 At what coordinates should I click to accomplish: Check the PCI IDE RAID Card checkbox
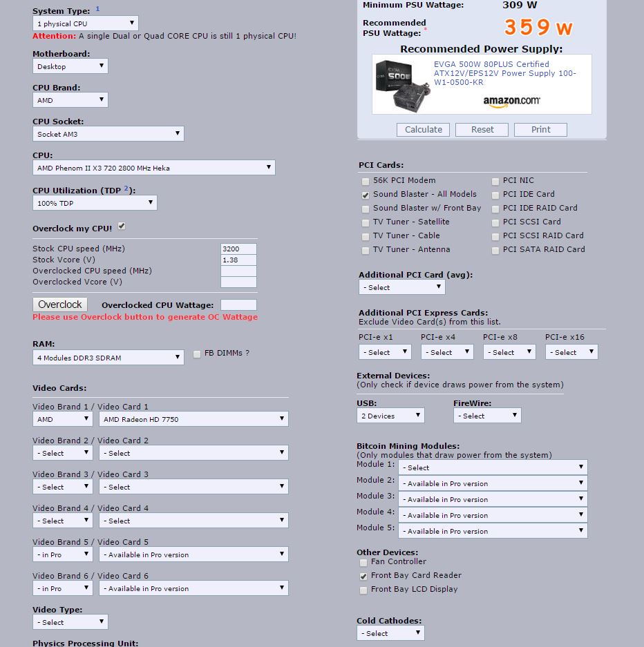tap(495, 209)
